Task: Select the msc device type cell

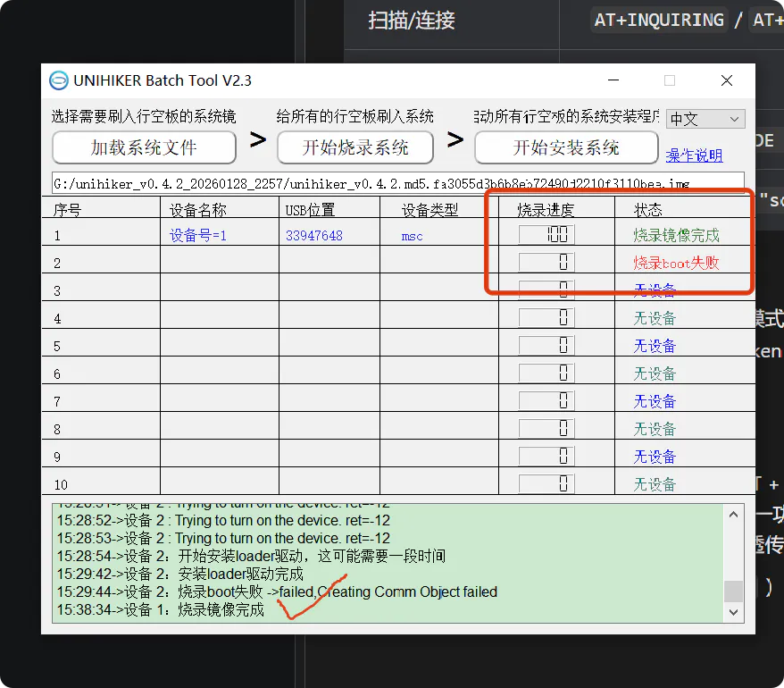Action: pos(412,236)
